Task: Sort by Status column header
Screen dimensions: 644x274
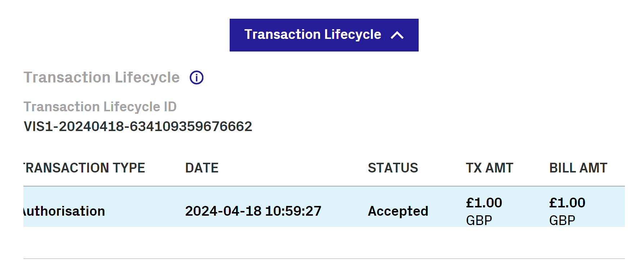Action: pos(393,168)
